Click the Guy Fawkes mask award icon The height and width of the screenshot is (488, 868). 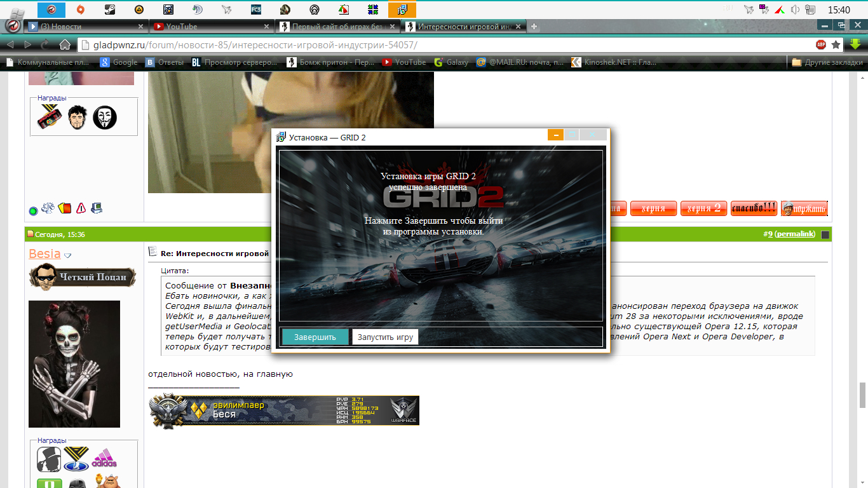coord(105,118)
